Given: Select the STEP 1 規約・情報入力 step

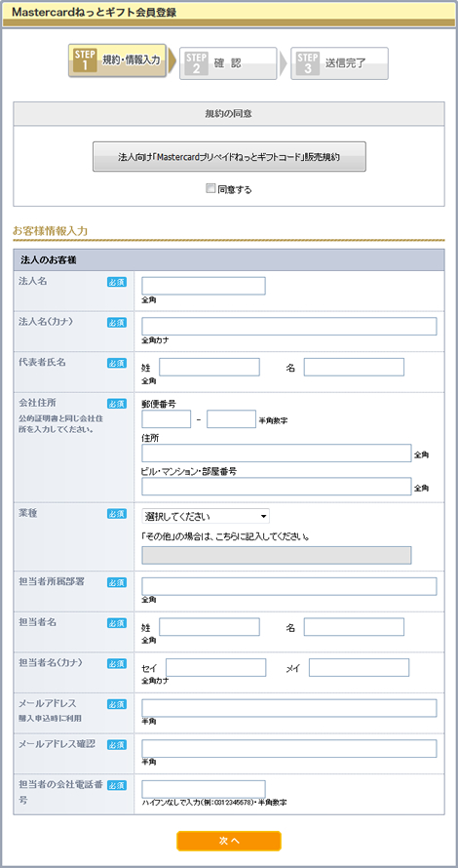Looking at the screenshot, I should pyautogui.click(x=117, y=61).
